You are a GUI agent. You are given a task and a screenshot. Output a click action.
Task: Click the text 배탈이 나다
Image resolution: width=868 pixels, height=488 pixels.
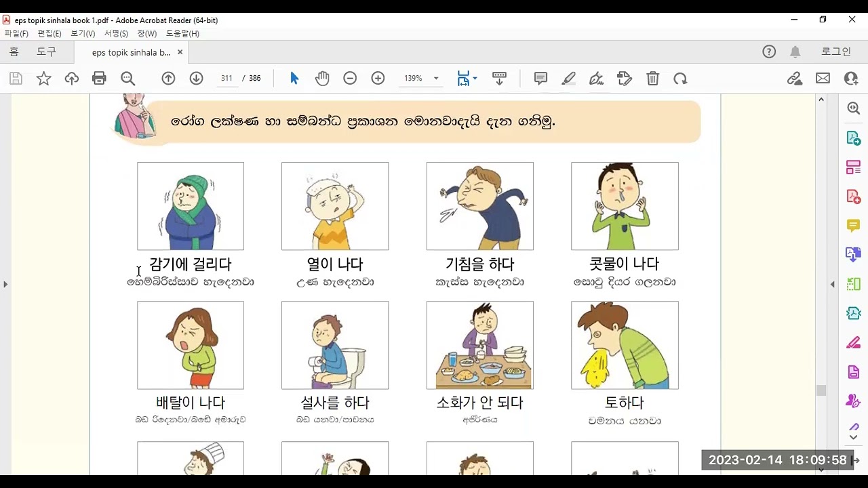click(191, 403)
